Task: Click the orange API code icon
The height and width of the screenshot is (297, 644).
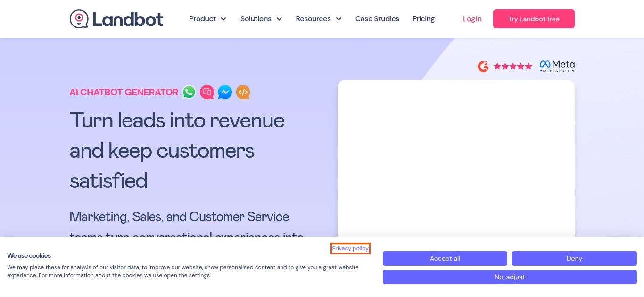Action: coord(243,92)
